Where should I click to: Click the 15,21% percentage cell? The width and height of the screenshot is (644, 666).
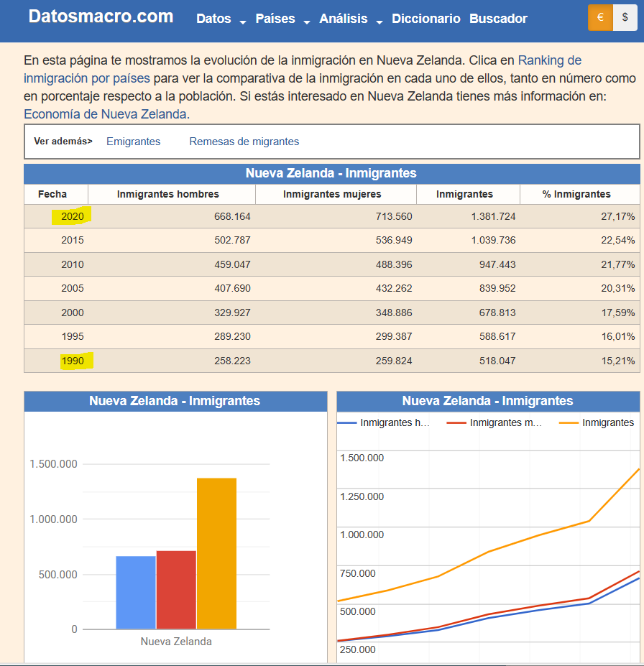click(x=617, y=361)
